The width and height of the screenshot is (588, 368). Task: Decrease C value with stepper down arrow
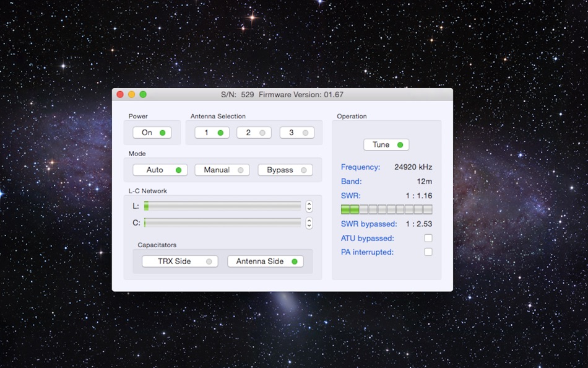[x=309, y=226]
